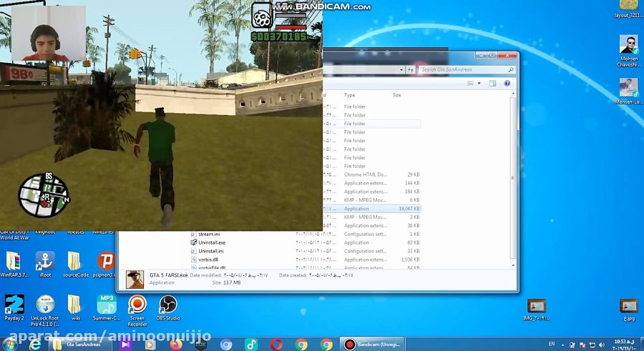Image resolution: width=644 pixels, height=351 pixels.
Task: Open the WinRAR desktop icon
Action: 14,264
